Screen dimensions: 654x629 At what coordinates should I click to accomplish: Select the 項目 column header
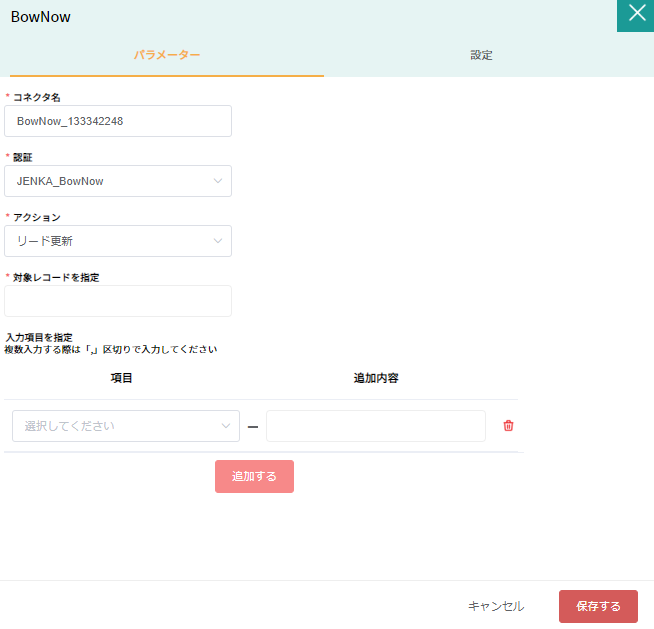(121, 378)
